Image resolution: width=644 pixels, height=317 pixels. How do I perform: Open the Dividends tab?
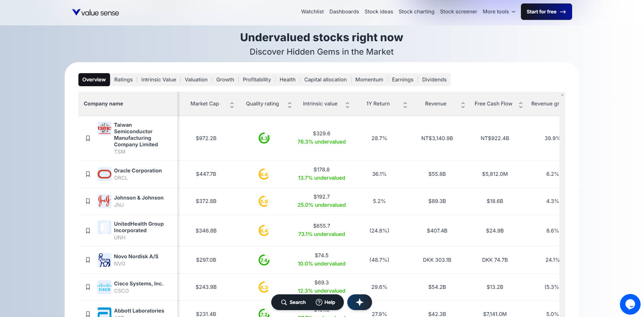pos(434,80)
